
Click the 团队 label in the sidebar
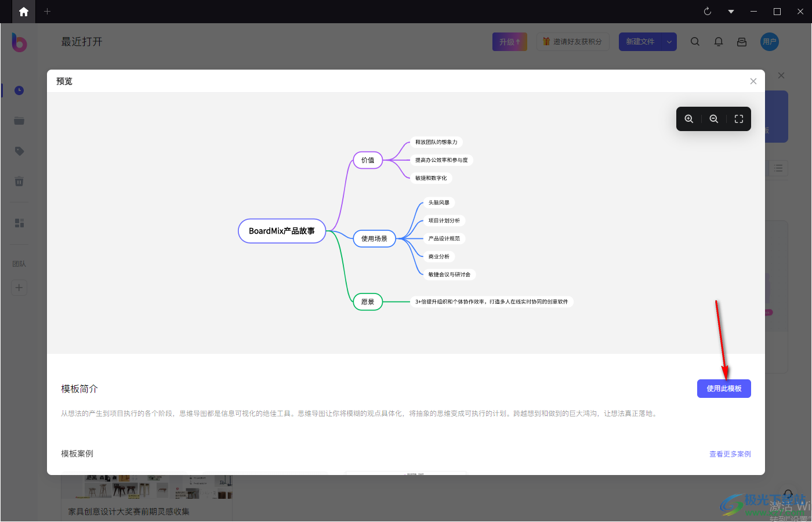[x=19, y=264]
